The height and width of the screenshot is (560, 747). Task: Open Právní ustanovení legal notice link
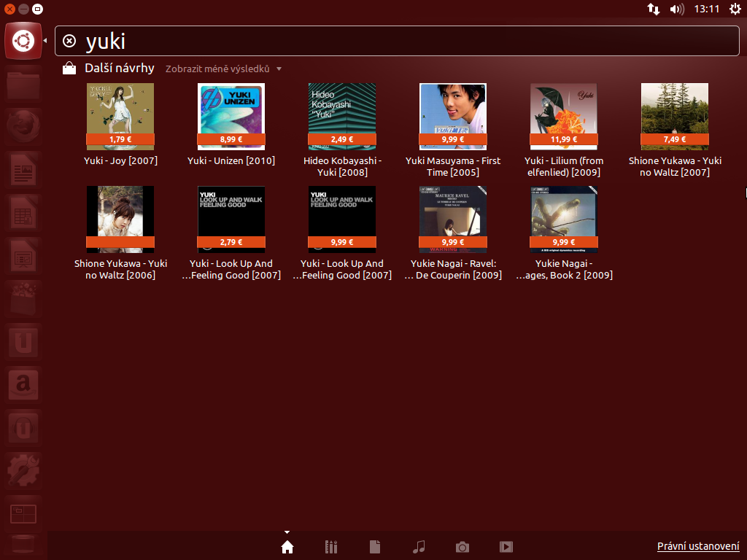pyautogui.click(x=698, y=546)
